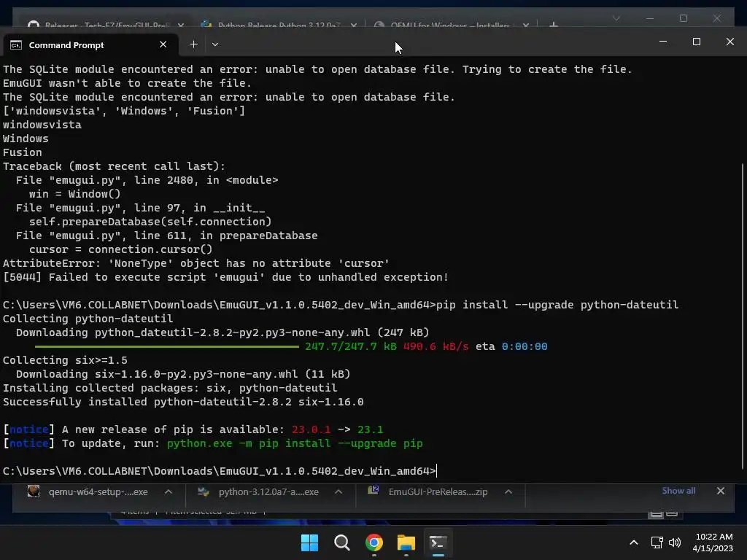This screenshot has height=560, width=747.
Task: Open Google Chrome from the taskbar
Action: pyautogui.click(x=374, y=542)
